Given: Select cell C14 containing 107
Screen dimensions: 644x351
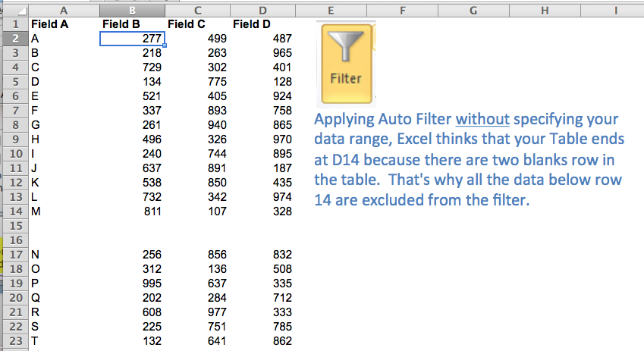Looking at the screenshot, I should (x=198, y=212).
